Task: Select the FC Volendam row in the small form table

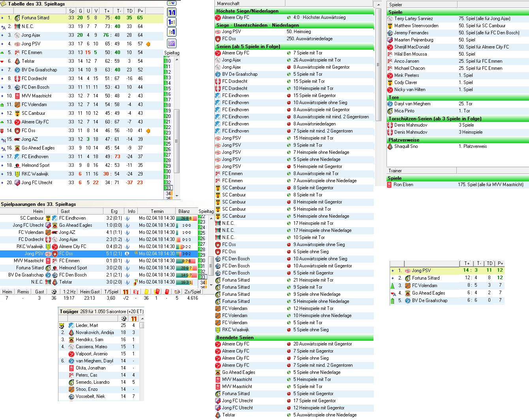Action: [447, 286]
